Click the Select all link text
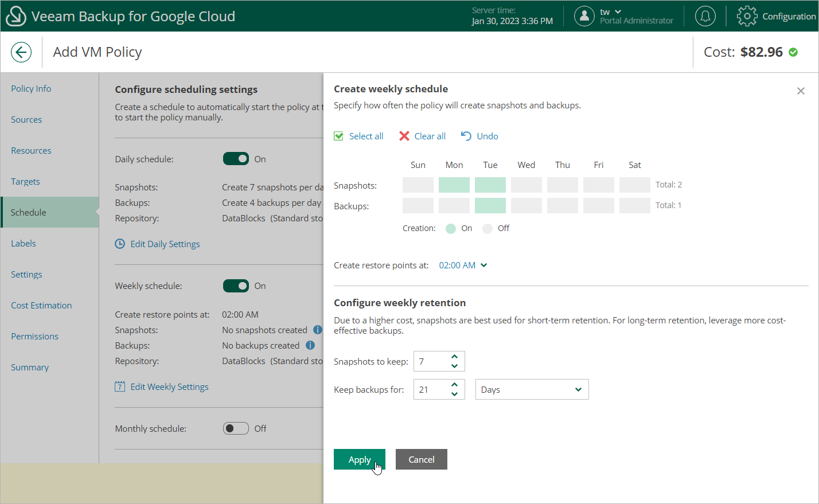 click(366, 136)
